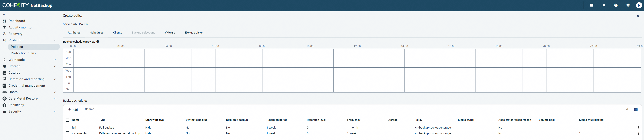This screenshot has height=140, width=644.
Task: Click the Protection shield icon
Action: (x=5, y=40)
